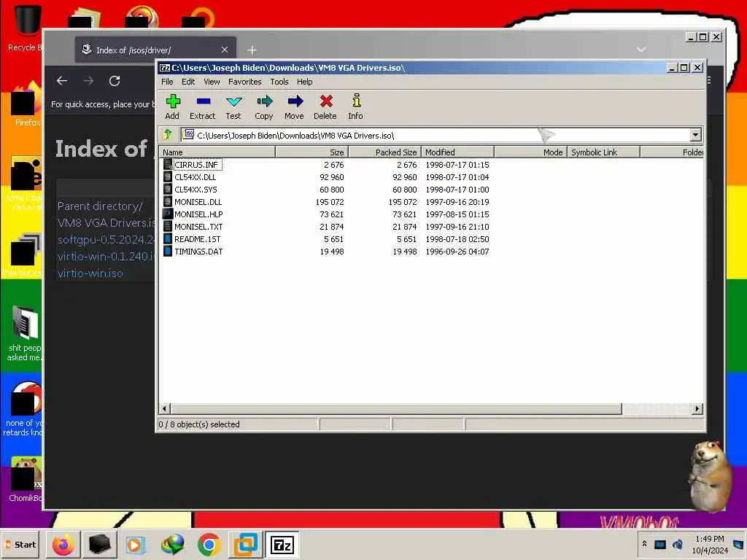Select the CL54XX.DLL file
747x560 pixels.
196,177
